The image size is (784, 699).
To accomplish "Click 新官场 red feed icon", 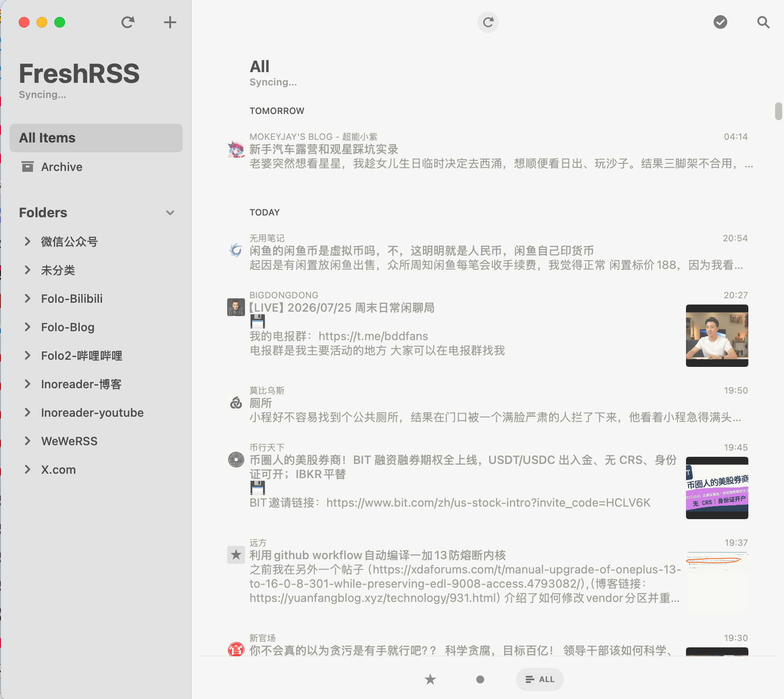I will pyautogui.click(x=236, y=650).
